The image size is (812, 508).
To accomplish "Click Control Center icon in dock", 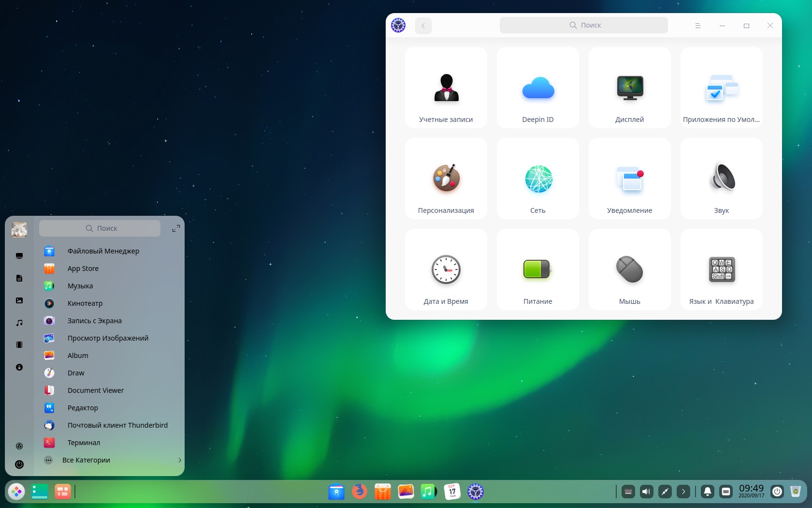I will 476,492.
